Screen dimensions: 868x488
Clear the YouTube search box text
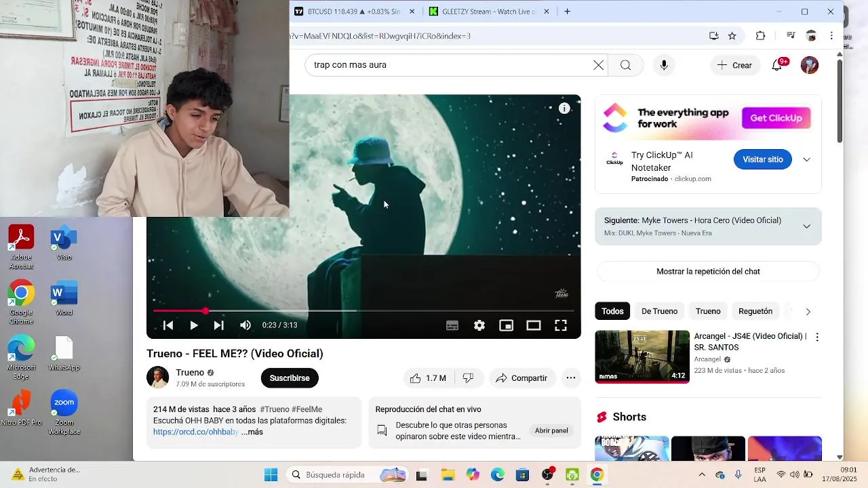(598, 65)
